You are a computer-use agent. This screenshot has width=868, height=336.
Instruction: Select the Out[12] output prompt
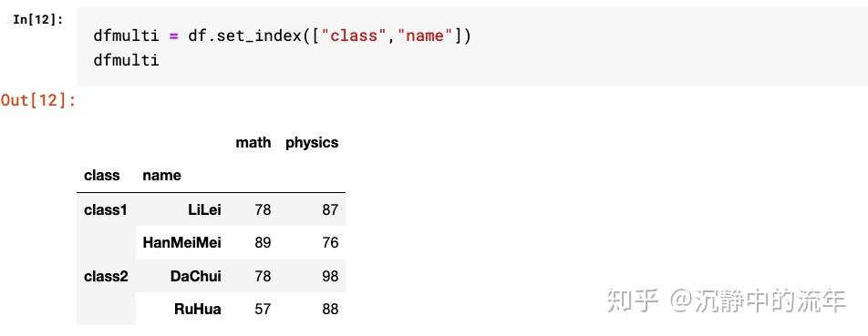pos(38,100)
